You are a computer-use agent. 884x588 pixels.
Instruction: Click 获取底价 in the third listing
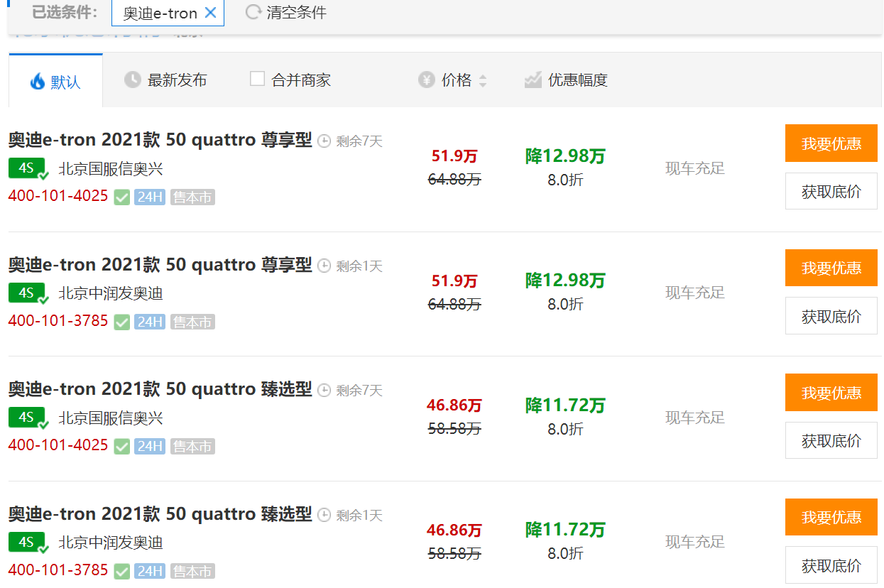pos(831,441)
